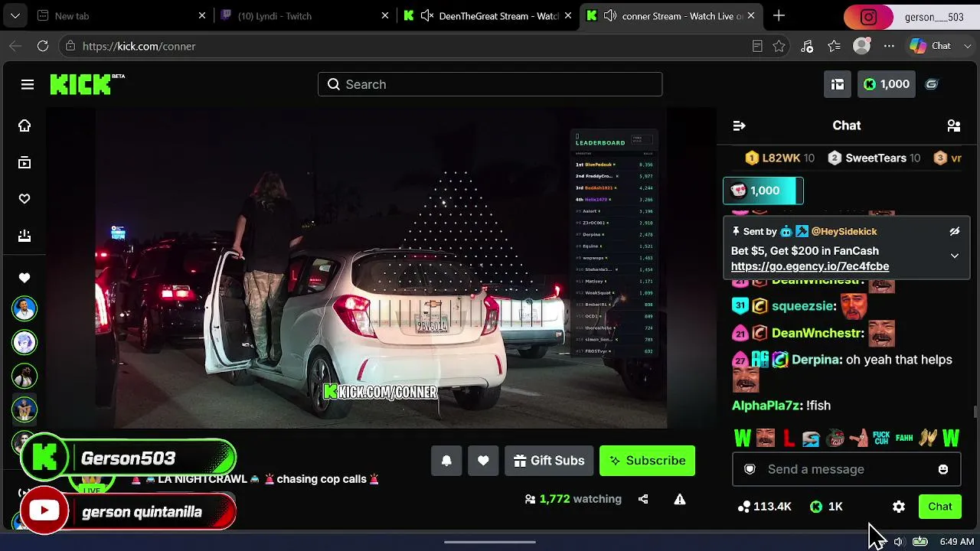Insert the red L quick emote

click(x=789, y=439)
